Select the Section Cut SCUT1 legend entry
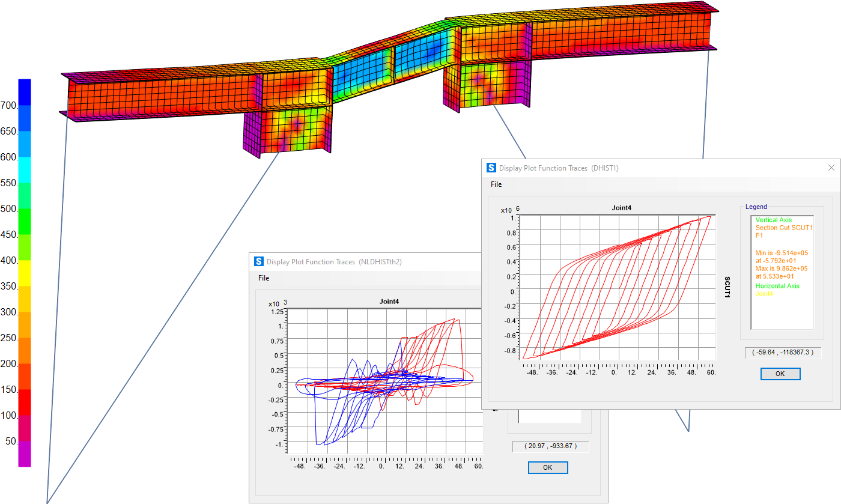 coord(783,228)
